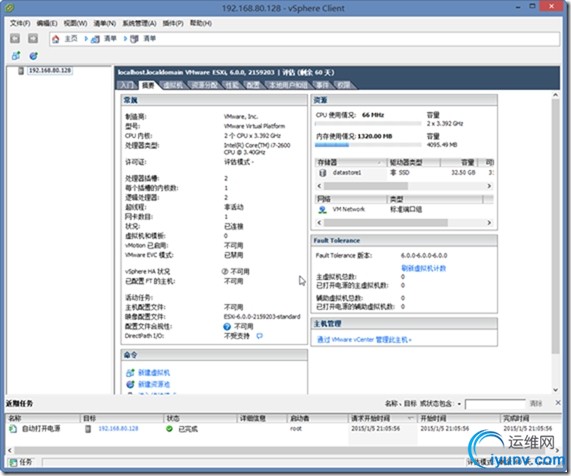
Task: Click the host icon in the task 目标 column
Action: pos(88,429)
